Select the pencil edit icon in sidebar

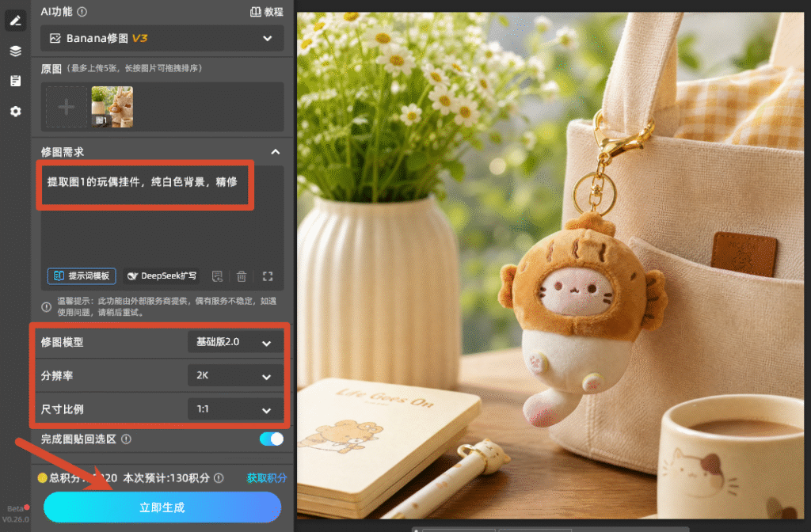pyautogui.click(x=16, y=21)
